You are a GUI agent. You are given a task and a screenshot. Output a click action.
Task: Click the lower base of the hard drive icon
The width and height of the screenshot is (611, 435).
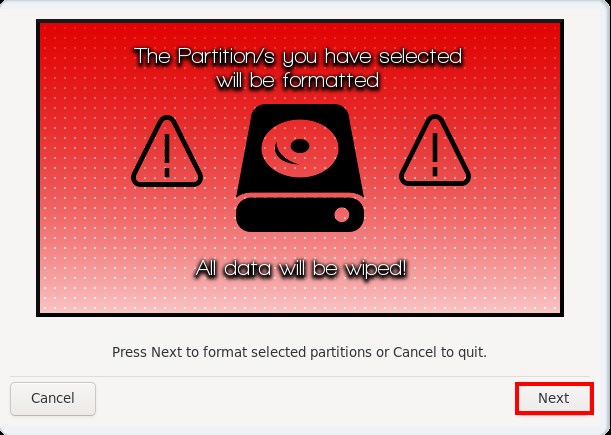300,214
